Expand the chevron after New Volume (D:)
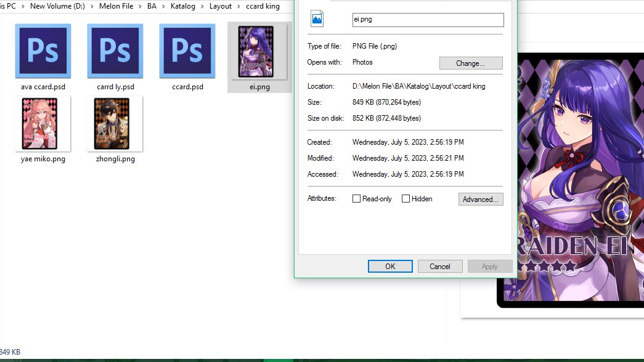644x362 pixels. pos(92,7)
